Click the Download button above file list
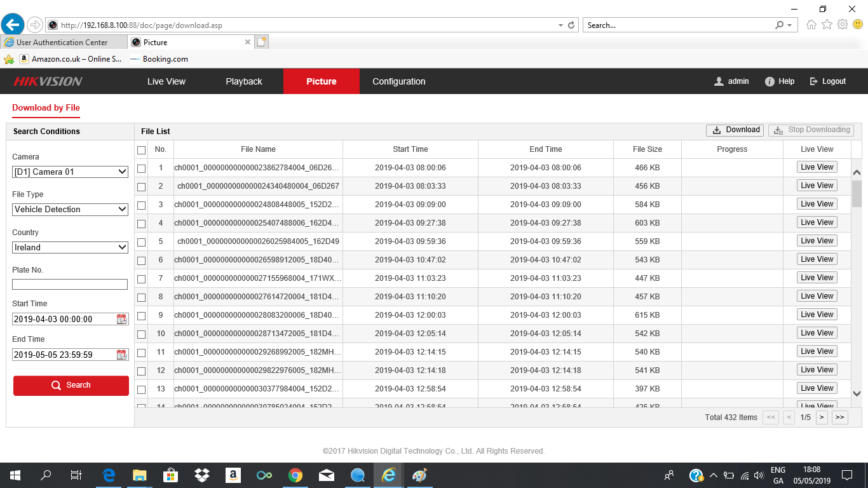The height and width of the screenshot is (488, 868). point(735,130)
